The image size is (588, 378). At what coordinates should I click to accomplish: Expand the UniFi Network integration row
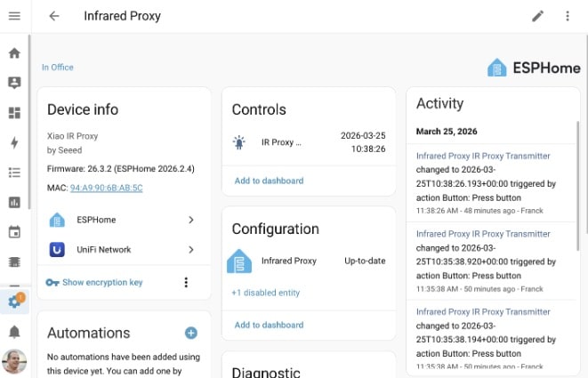pyautogui.click(x=123, y=250)
